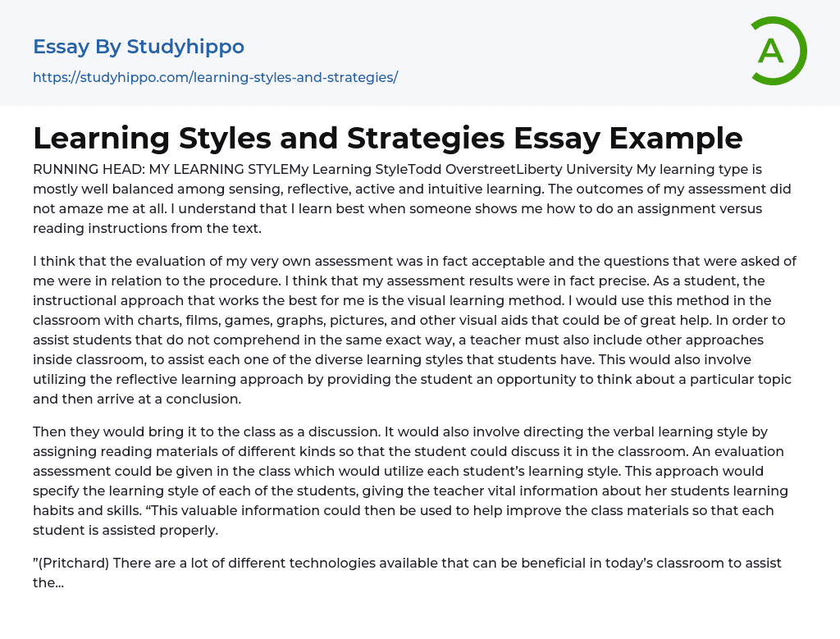Click the line "and then arrive at a conclusion."
This screenshot has width=840, height=639.
point(137,399)
